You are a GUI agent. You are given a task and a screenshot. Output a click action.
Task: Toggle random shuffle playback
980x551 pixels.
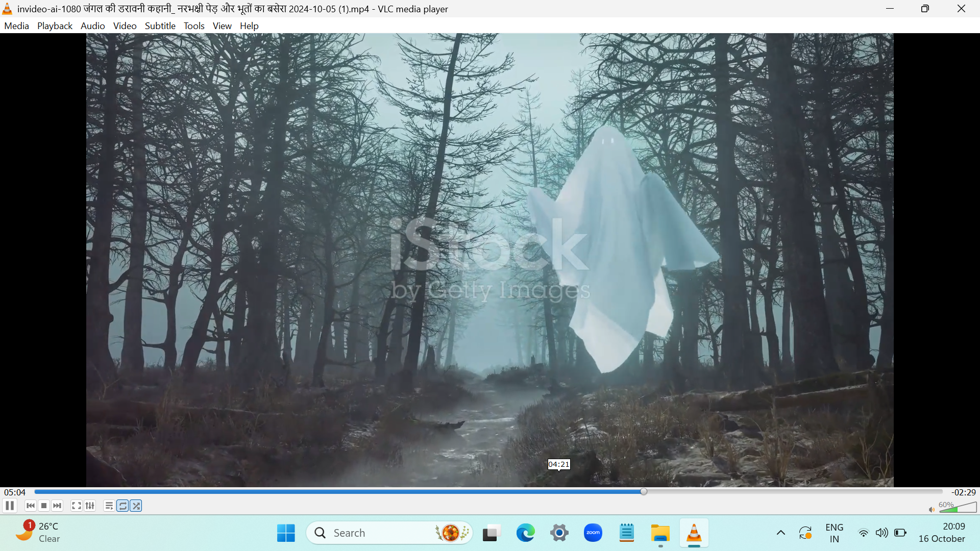click(x=136, y=506)
